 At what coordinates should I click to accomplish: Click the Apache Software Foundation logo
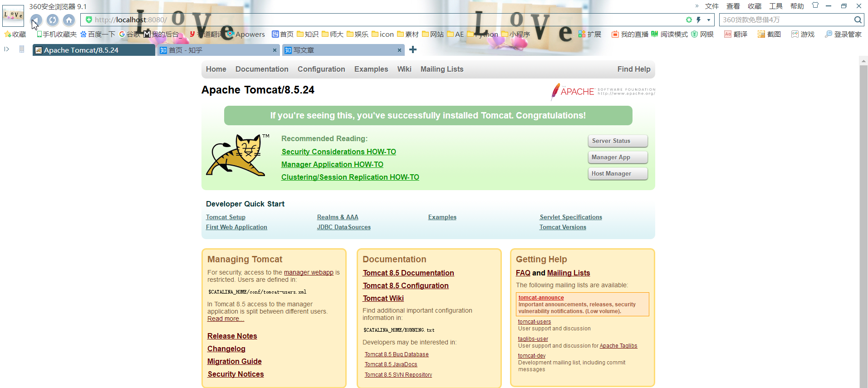click(603, 92)
